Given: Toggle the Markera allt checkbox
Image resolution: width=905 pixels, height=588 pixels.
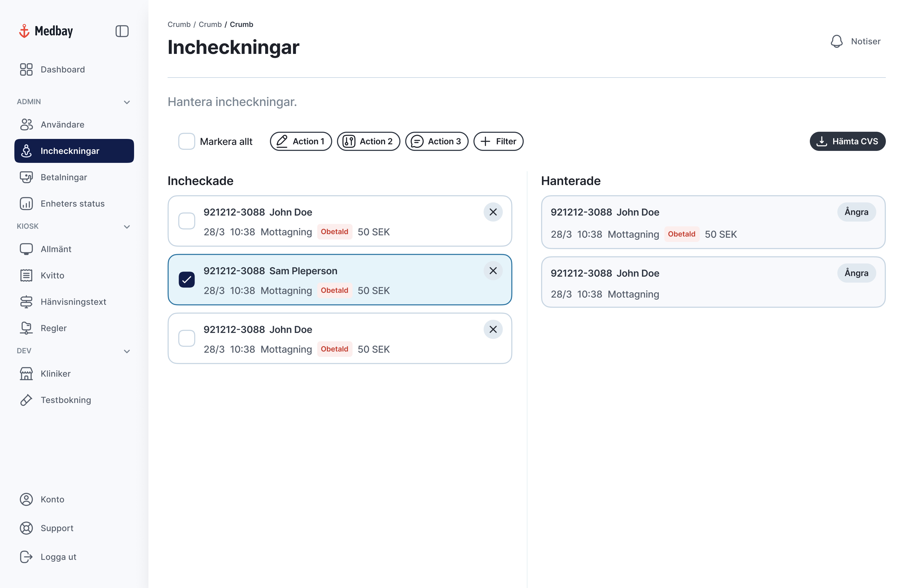Looking at the screenshot, I should (x=187, y=142).
